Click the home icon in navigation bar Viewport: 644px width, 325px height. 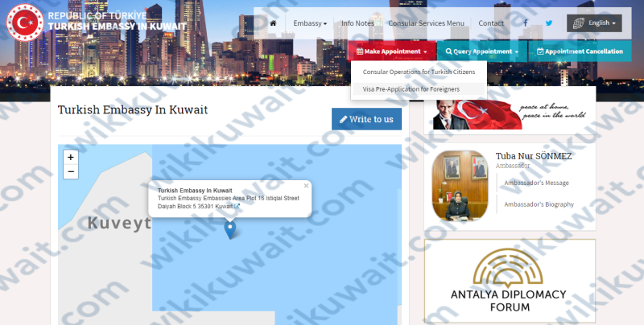coord(273,23)
